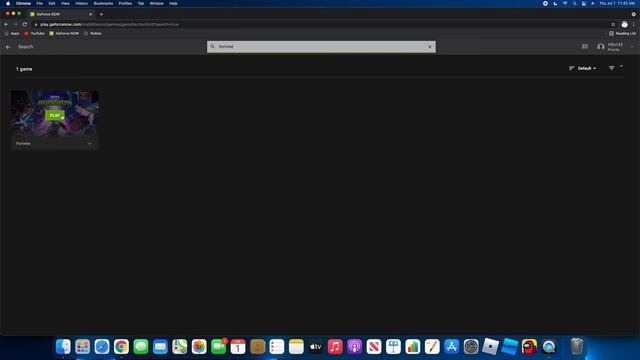The width and height of the screenshot is (640, 360).
Task: Open GeForce NOW hamburger menu icon
Action: [584, 47]
